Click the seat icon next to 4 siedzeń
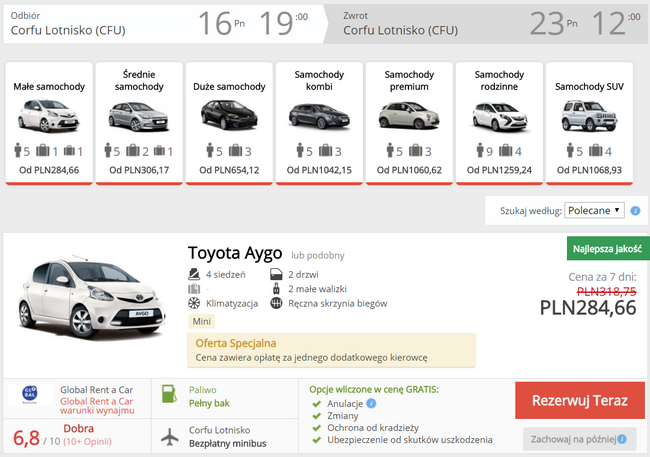Screen dimensions: 650x457 [194, 274]
